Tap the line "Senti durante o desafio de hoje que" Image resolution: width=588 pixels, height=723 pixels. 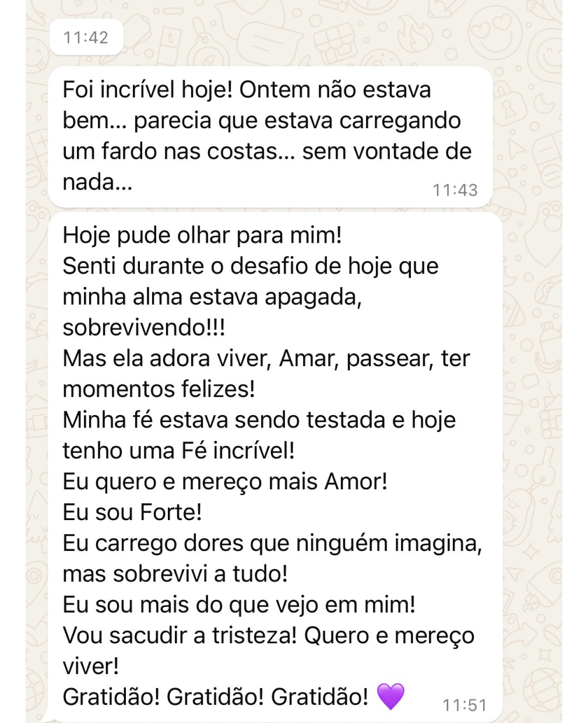click(x=251, y=266)
